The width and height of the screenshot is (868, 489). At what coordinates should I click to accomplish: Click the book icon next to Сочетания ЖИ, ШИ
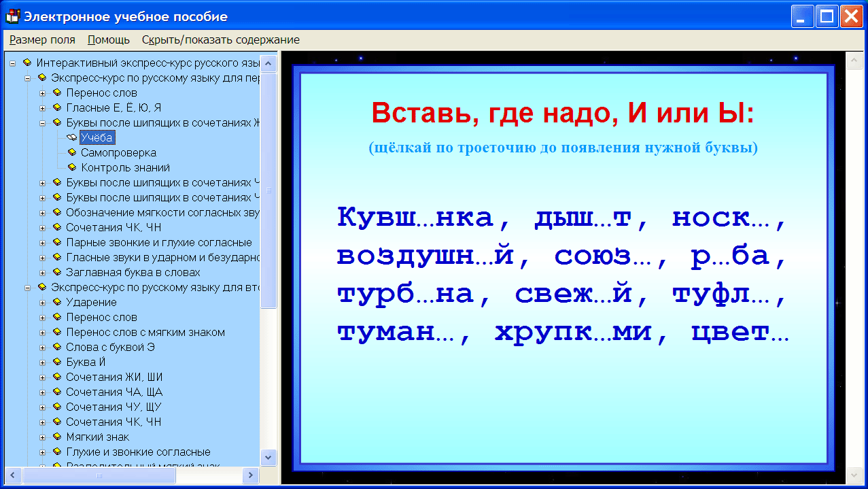pos(58,377)
